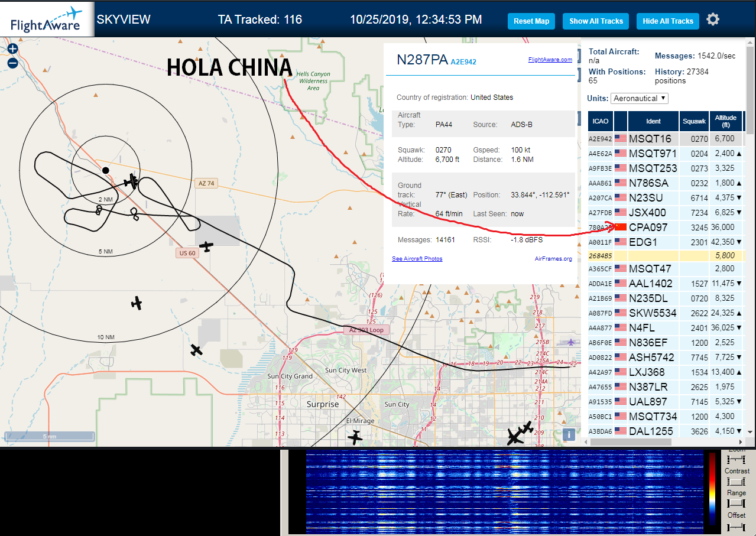This screenshot has width=756, height=536.
Task: Click the Show All Tracks button
Action: [596, 21]
